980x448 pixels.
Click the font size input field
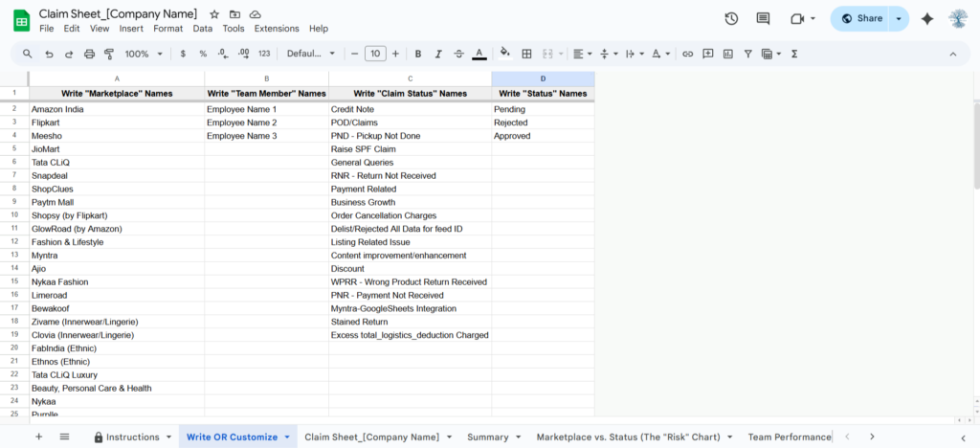tap(375, 54)
